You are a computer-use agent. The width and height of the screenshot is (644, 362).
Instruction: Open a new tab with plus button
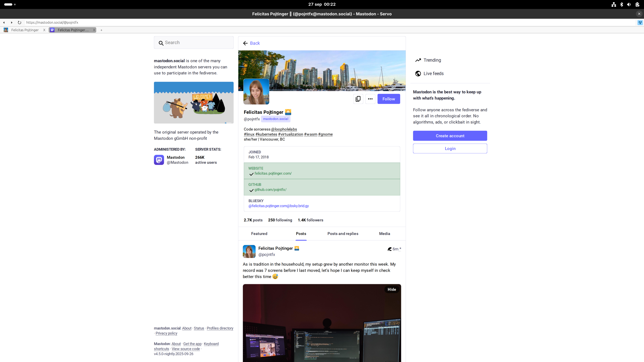[101, 30]
